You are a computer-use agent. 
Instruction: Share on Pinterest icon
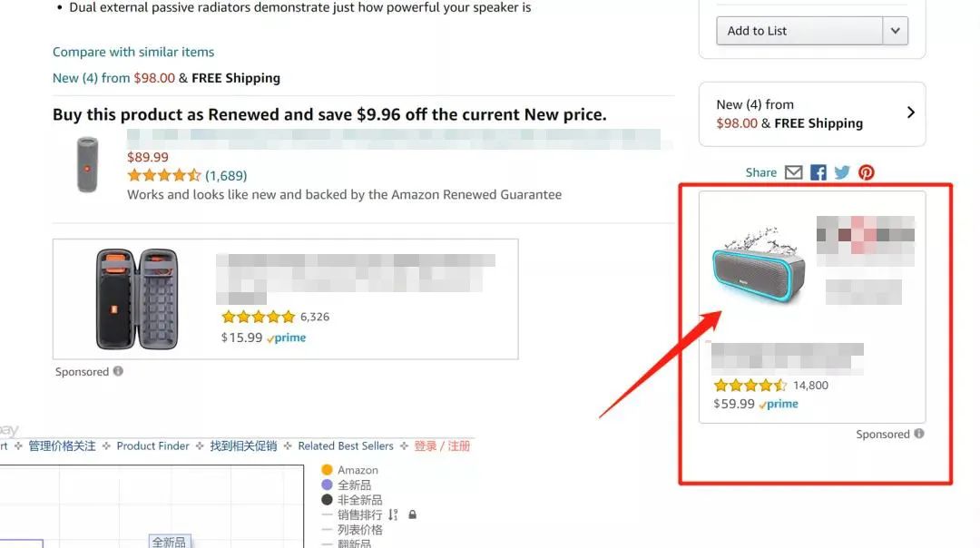tap(867, 172)
